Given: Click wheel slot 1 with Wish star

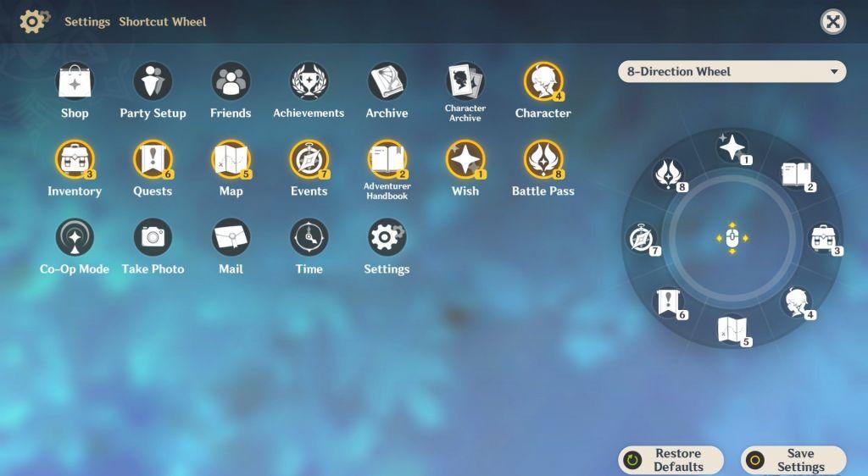Looking at the screenshot, I should coord(732,147).
